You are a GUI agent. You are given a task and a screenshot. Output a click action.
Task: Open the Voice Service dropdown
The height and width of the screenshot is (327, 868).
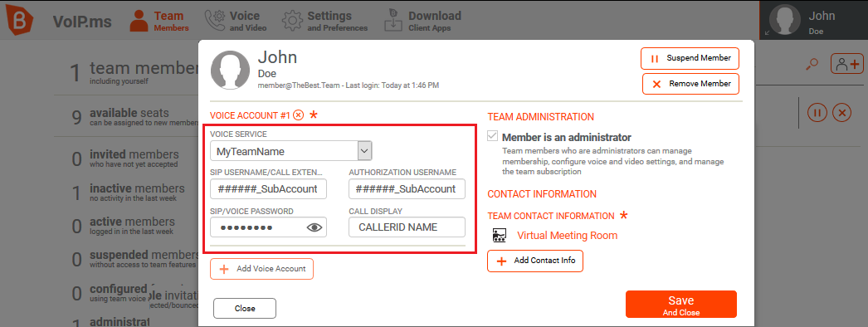290,150
